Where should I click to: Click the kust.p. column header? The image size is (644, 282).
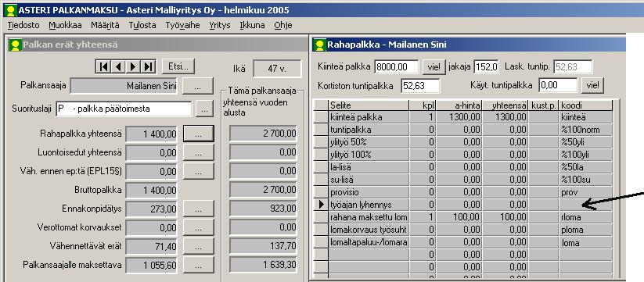tap(544, 105)
